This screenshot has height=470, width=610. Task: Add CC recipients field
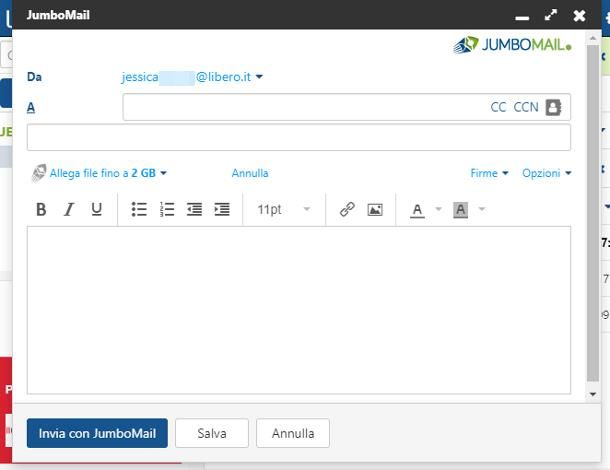tap(498, 107)
